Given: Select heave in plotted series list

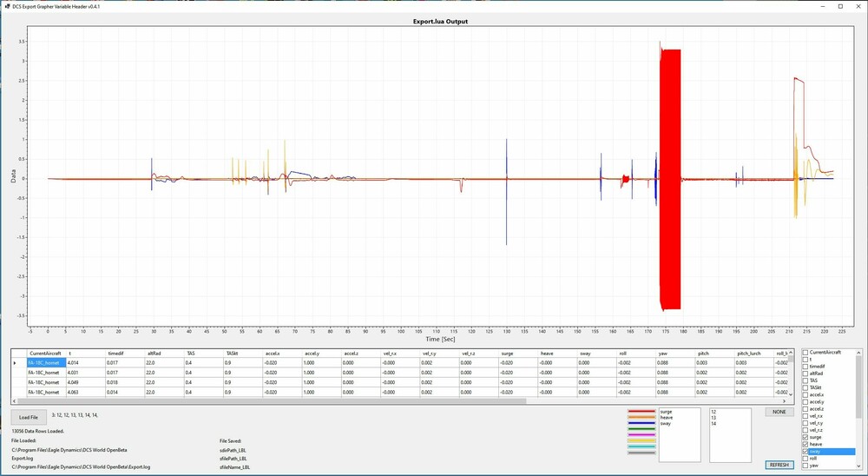Looking at the screenshot, I should (x=667, y=418).
